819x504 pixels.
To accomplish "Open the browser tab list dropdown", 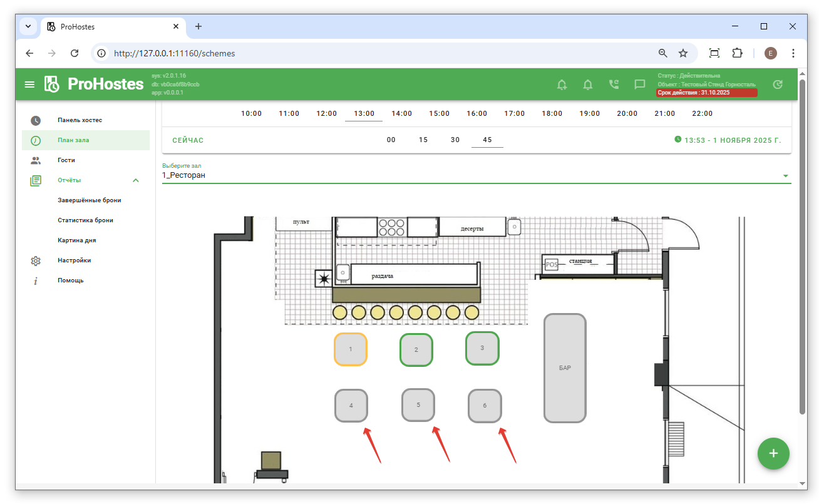I will point(28,26).
